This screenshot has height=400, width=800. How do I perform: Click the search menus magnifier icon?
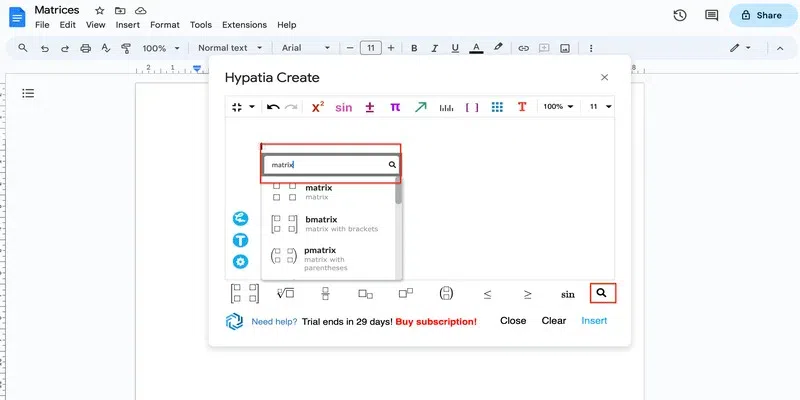tap(22, 48)
